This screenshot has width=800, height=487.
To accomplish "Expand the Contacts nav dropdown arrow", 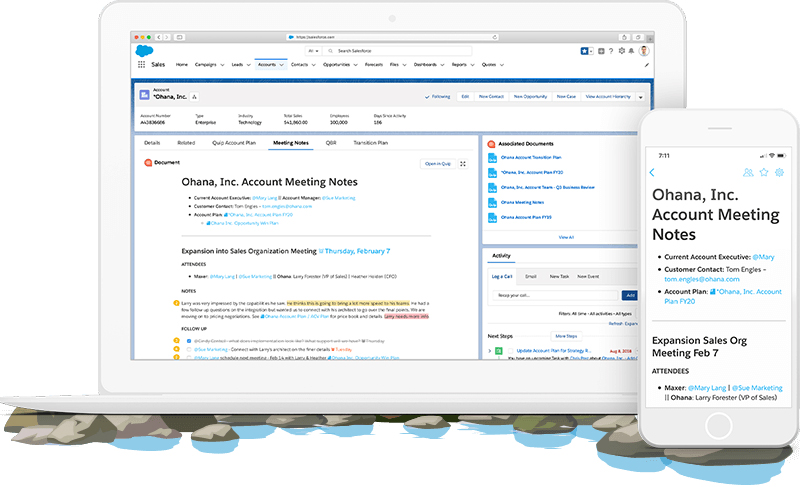I will (314, 65).
